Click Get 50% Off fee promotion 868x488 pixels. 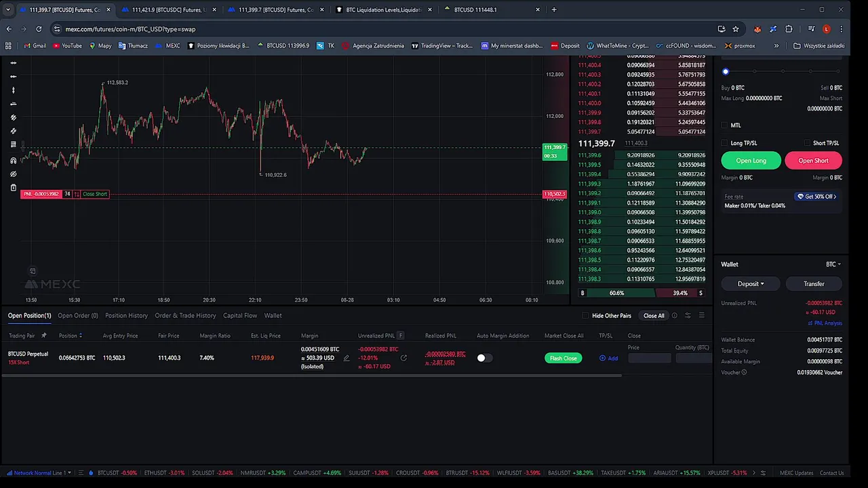[x=816, y=197]
